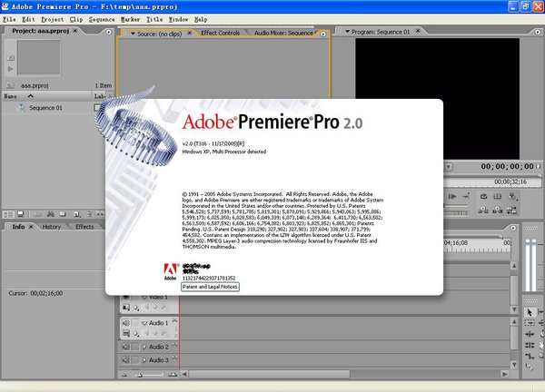Click the Extract button in Program monitor
The image size is (545, 392).
(497, 210)
